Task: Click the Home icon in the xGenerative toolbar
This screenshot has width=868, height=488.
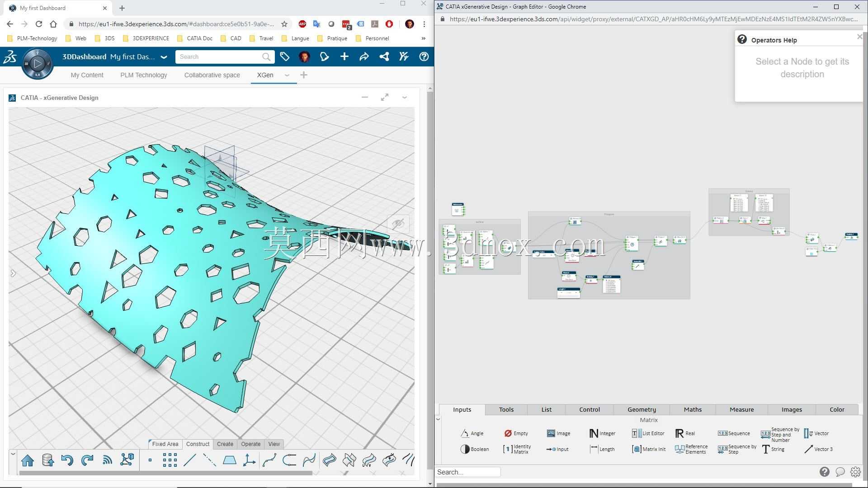Action: point(28,460)
